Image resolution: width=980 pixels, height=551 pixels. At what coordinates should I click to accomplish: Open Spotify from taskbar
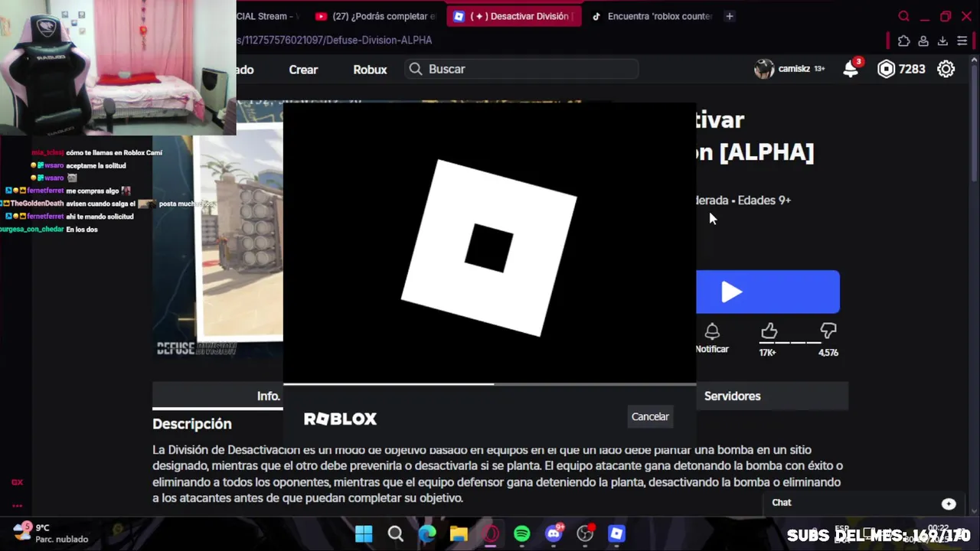coord(522,533)
